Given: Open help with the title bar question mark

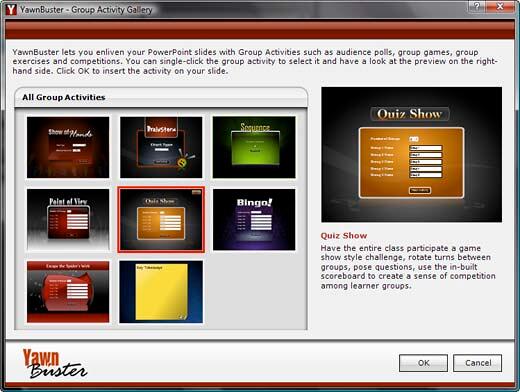Looking at the screenshot, I should coord(477,6).
